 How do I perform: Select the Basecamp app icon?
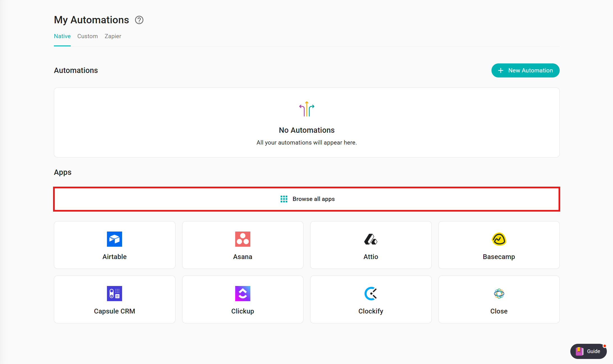499,239
